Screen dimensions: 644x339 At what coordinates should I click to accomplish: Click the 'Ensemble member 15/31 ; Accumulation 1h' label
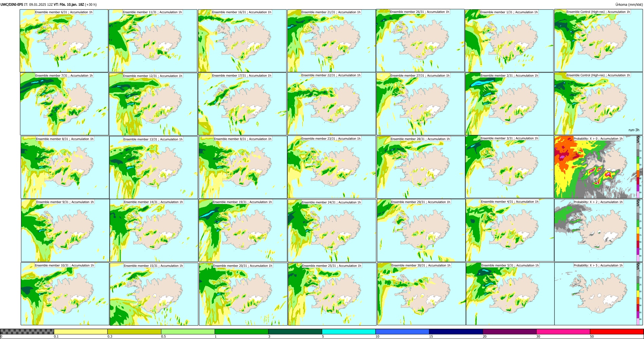(153, 266)
